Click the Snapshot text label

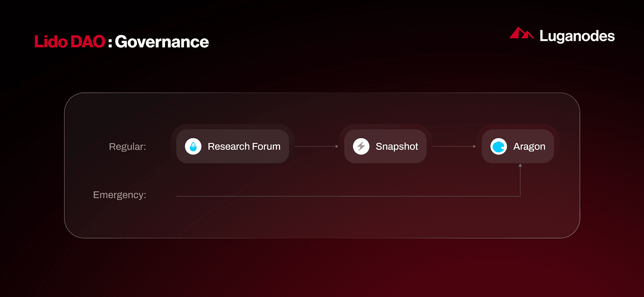pyautogui.click(x=397, y=147)
